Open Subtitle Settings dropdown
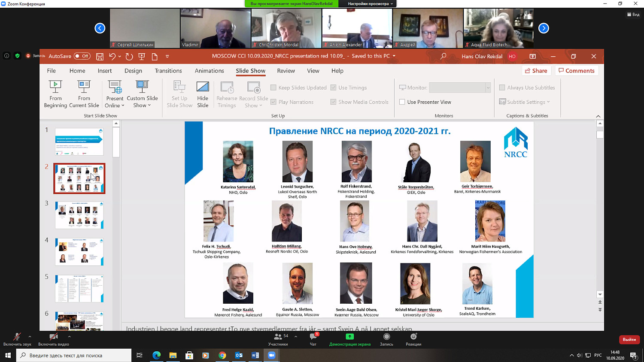Viewport: 644px width, 362px height. pos(548,102)
